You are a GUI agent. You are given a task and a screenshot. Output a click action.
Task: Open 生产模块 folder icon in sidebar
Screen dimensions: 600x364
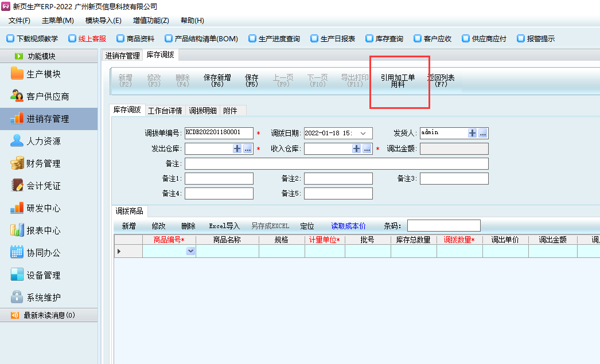tap(17, 74)
